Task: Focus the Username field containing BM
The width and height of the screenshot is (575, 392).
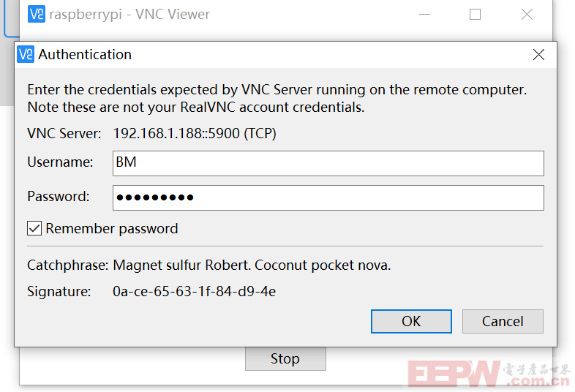Action: pyautogui.click(x=328, y=163)
